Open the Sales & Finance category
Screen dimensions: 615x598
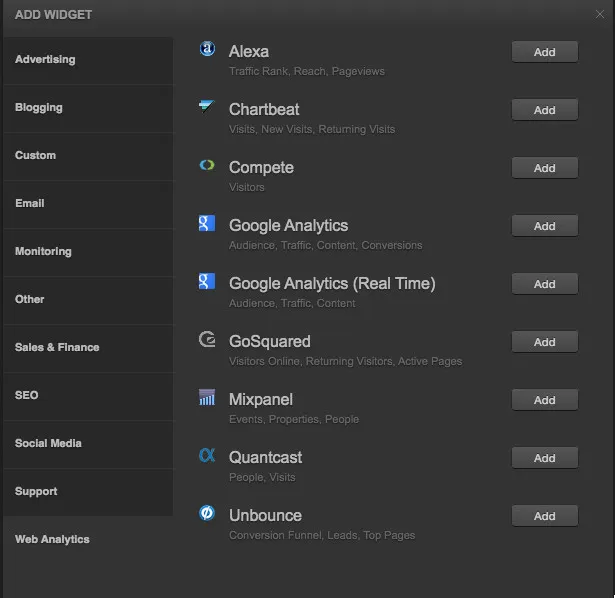pos(88,347)
